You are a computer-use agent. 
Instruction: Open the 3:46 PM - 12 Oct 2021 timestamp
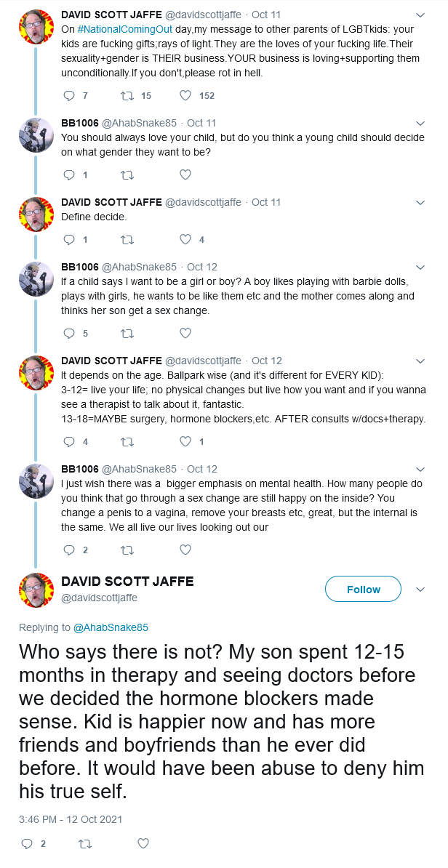click(71, 819)
